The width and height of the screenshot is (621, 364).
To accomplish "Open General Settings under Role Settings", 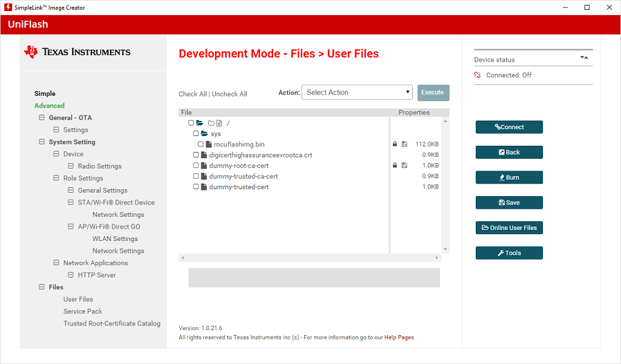I will (x=102, y=191).
